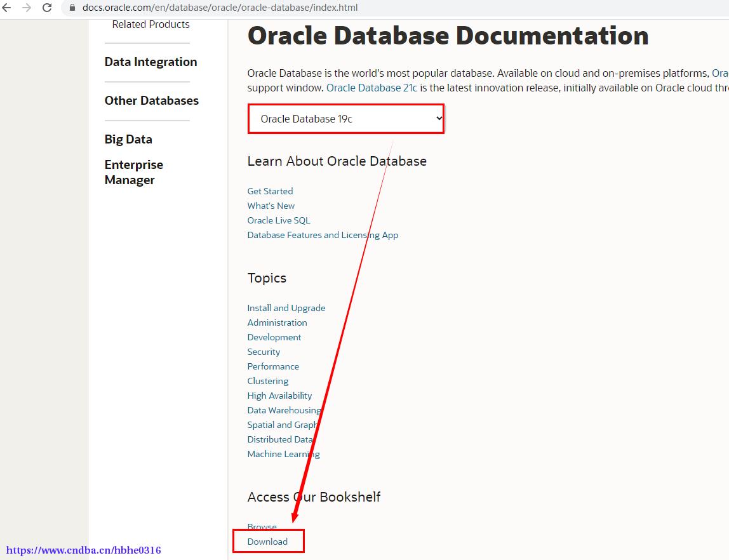Open the Get Started link

(270, 191)
